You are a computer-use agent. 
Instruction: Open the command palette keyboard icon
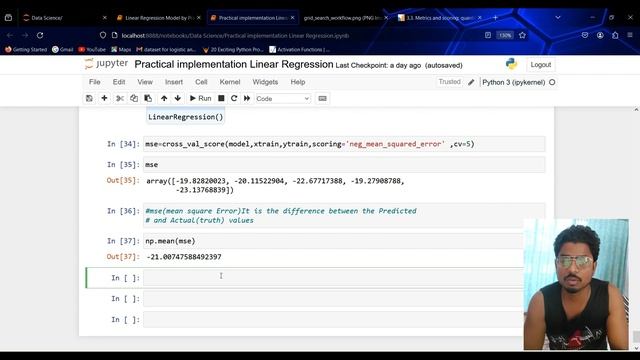[x=322, y=98]
